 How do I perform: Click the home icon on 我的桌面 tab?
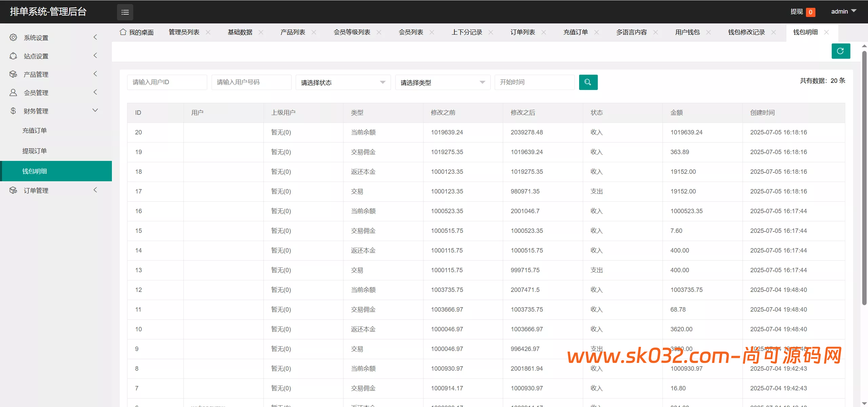tap(123, 32)
